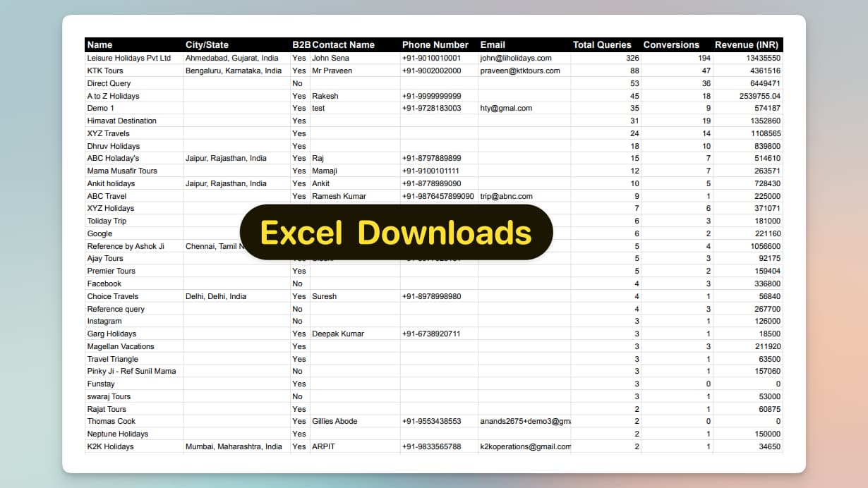Click the City/State column header
The image size is (868, 488).
(207, 44)
